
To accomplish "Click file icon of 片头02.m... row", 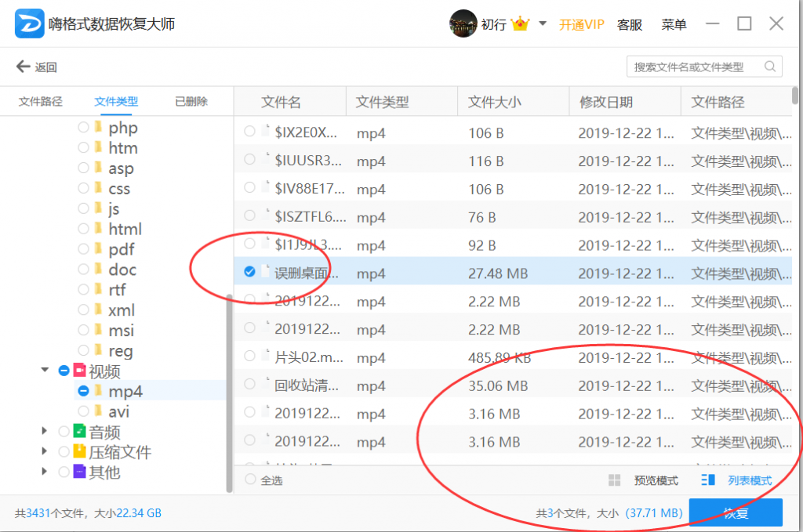I will point(265,355).
